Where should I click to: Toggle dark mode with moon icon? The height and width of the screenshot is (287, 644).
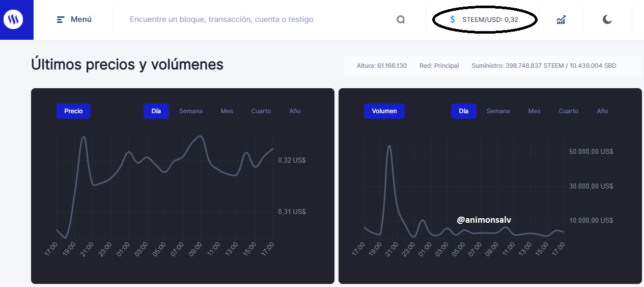click(607, 19)
